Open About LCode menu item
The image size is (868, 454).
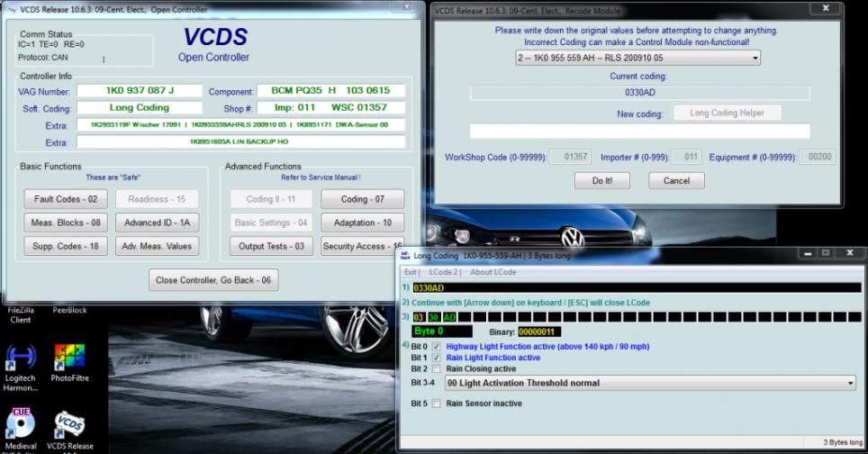493,272
